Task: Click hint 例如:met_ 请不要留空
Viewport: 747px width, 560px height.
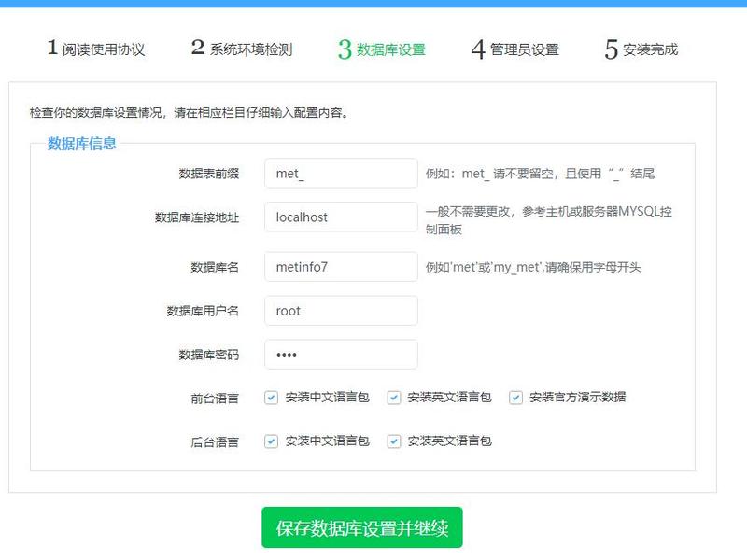Action: point(489,174)
